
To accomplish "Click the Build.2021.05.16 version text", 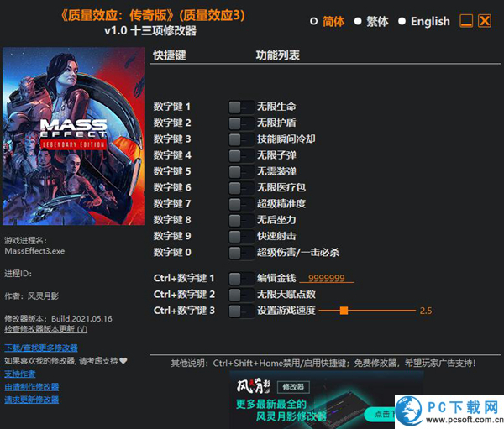I will point(81,319).
